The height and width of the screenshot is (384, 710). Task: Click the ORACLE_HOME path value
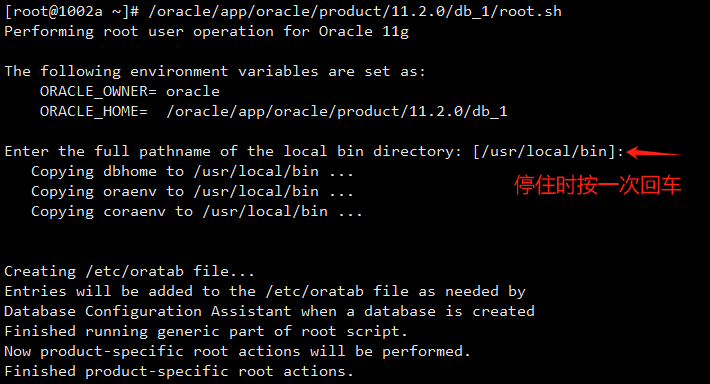point(336,111)
